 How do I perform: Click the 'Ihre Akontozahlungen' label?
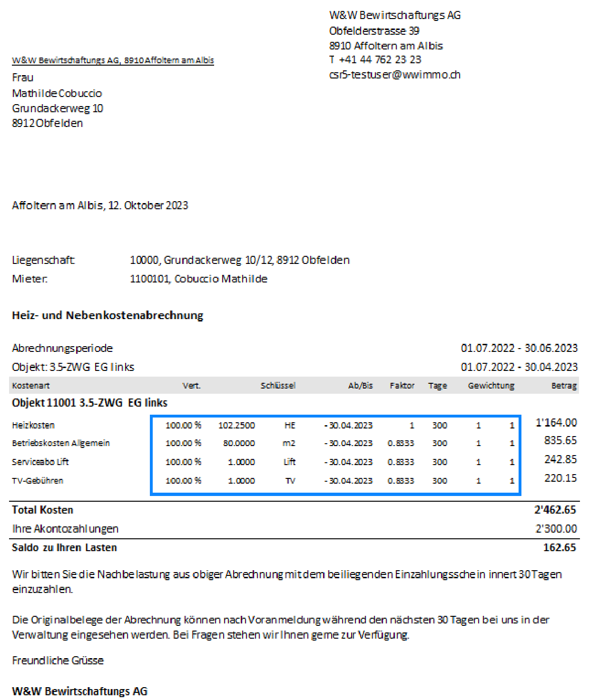pos(65,529)
